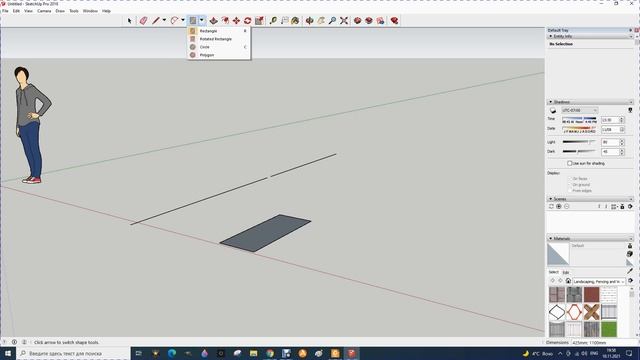
Task: Open the Draw menu
Action: pyautogui.click(x=60, y=11)
